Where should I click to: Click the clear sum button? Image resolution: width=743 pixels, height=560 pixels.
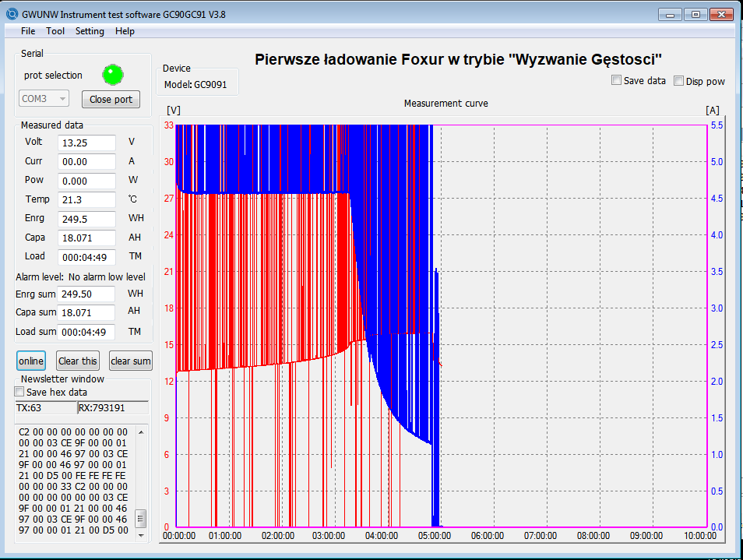pyautogui.click(x=131, y=361)
